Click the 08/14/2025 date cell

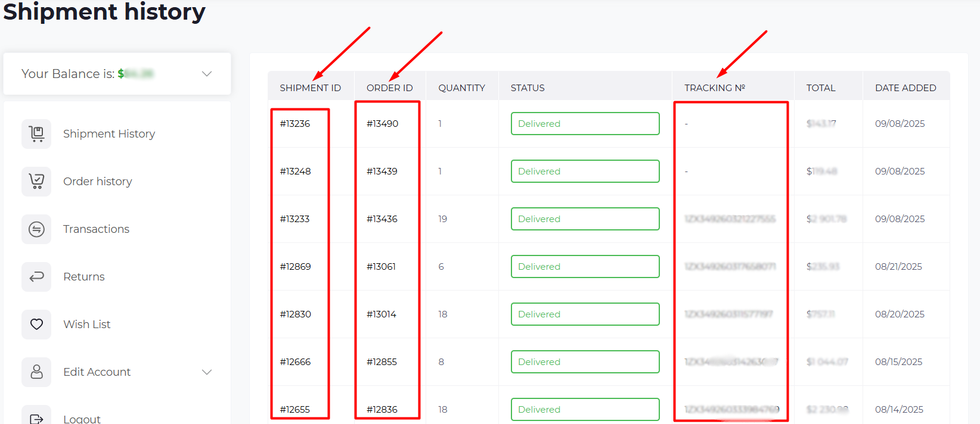(x=900, y=410)
